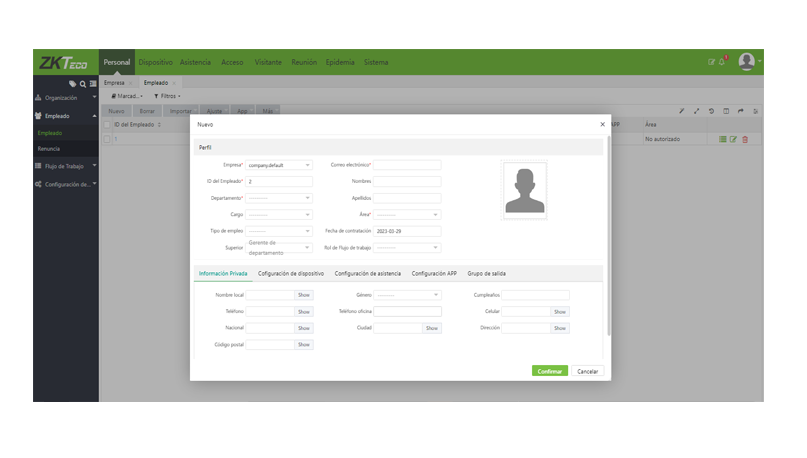Tick the select-all checkbox in table header
The width and height of the screenshot is (807, 458).
[108, 125]
